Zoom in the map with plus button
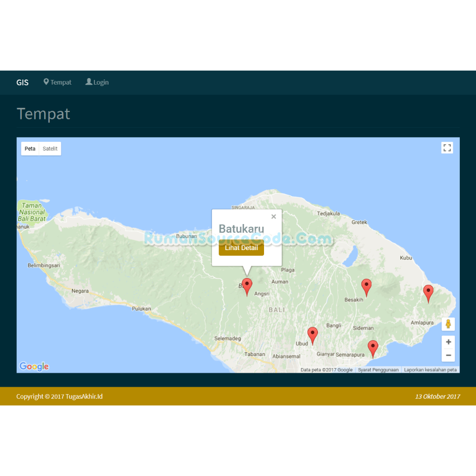Viewport: 476px width, 476px height. (x=449, y=342)
